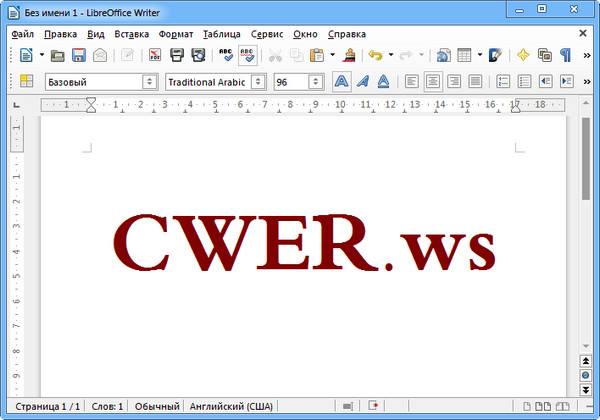Insert Table icon
Image resolution: width=600 pixels, height=420 pixels.
pos(464,55)
